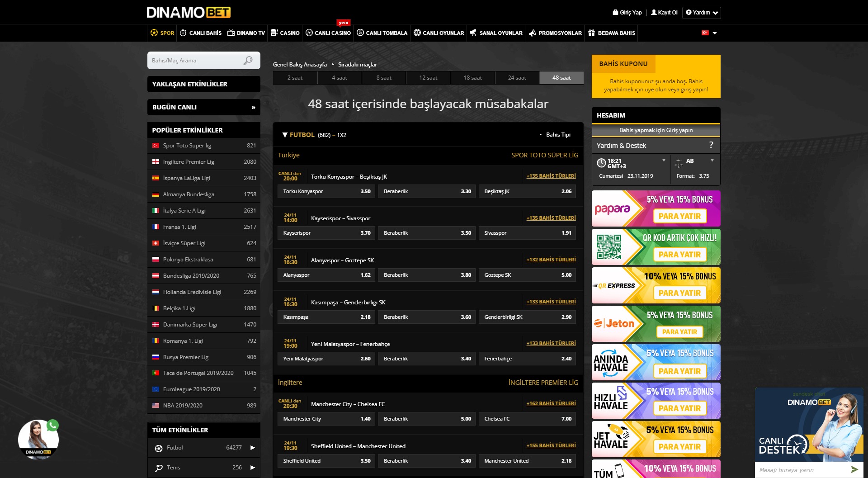
Task: Click PARA YATIR on JET HAVALE banner
Action: point(679,447)
